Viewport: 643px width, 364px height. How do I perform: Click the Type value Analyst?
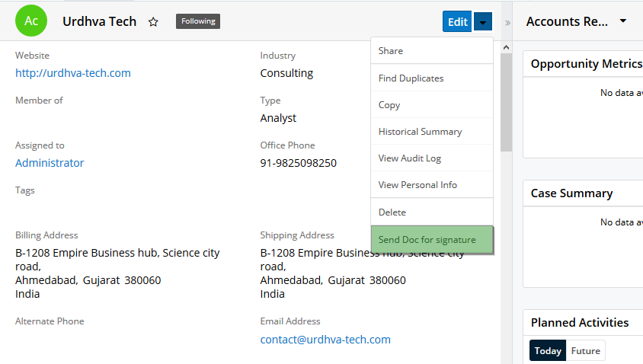tap(278, 118)
